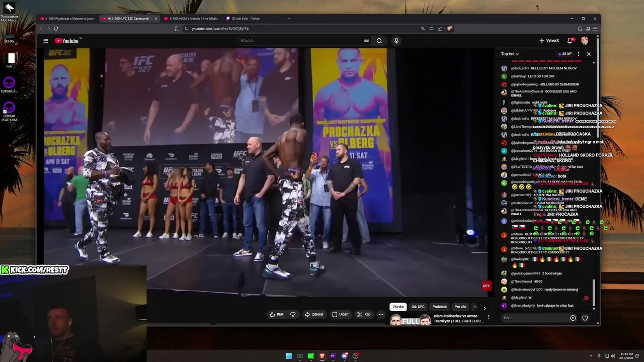Open the Windows Start menu
The width and height of the screenshot is (644, 362).
click(x=289, y=356)
